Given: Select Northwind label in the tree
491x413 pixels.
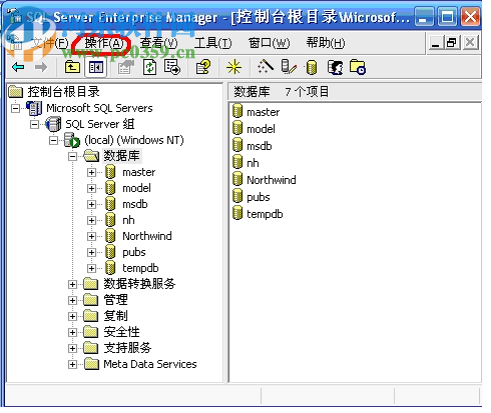Looking at the screenshot, I should [x=147, y=236].
